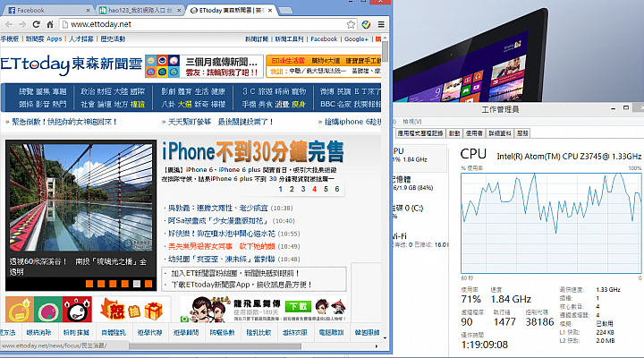Click the glass bridge slideshow photo

pyautogui.click(x=80, y=197)
